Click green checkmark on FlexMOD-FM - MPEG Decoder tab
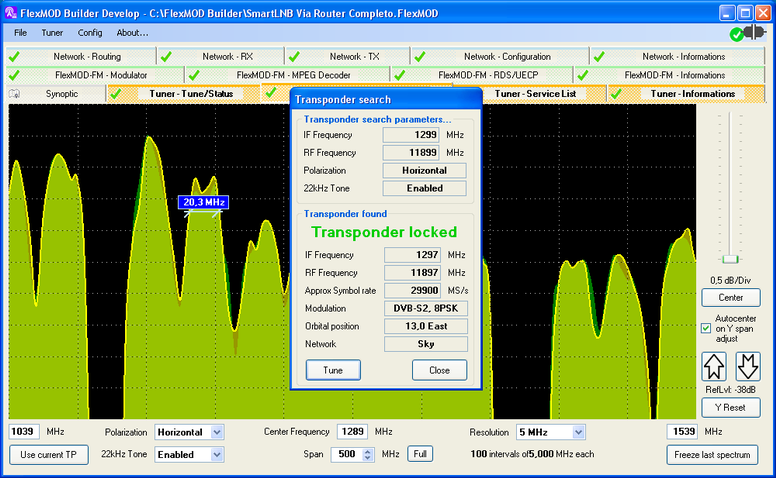776x478 pixels. pyautogui.click(x=194, y=75)
